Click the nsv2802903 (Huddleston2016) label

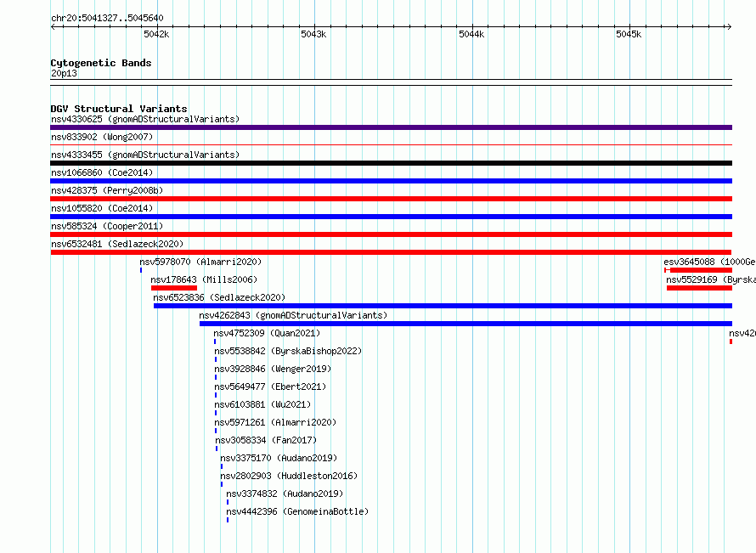[x=290, y=476]
